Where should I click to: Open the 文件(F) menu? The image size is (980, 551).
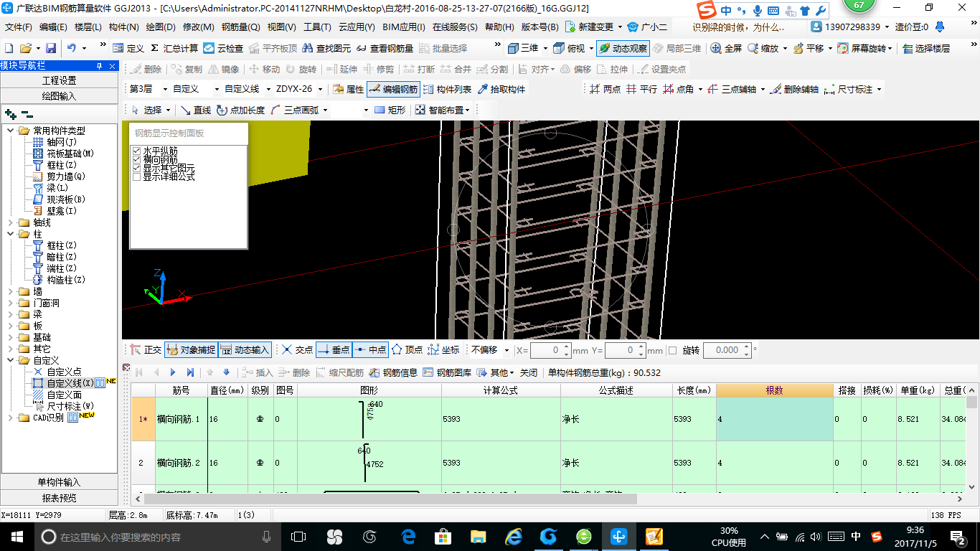pos(19,27)
